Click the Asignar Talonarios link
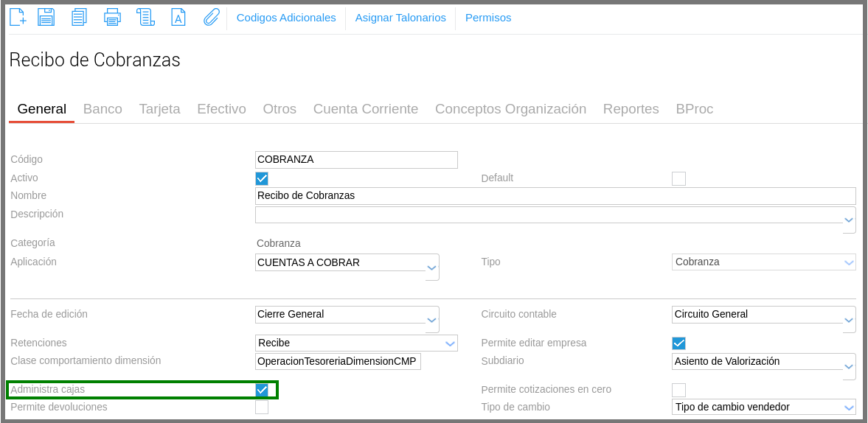This screenshot has height=423, width=868. click(x=400, y=18)
